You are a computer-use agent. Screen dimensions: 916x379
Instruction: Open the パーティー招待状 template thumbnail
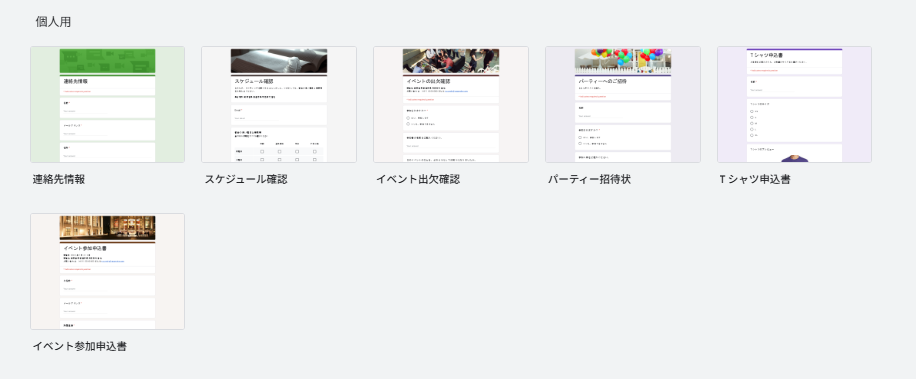coord(623,105)
